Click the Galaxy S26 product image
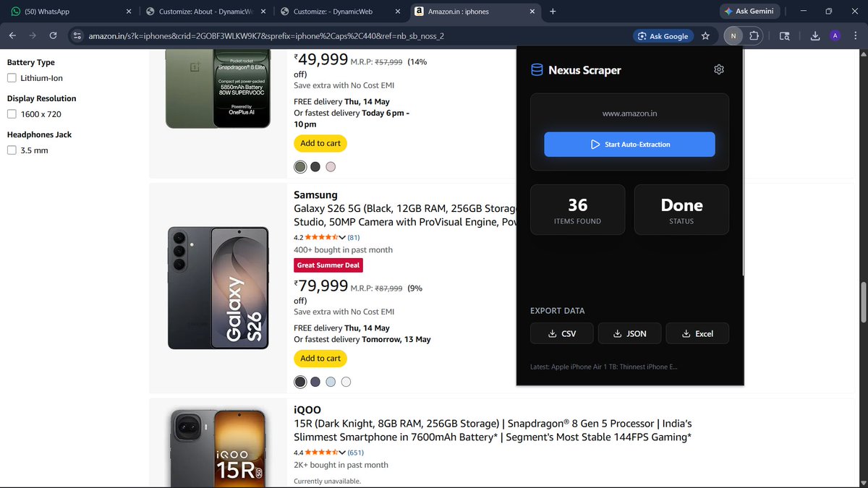Image resolution: width=868 pixels, height=488 pixels. [218, 288]
